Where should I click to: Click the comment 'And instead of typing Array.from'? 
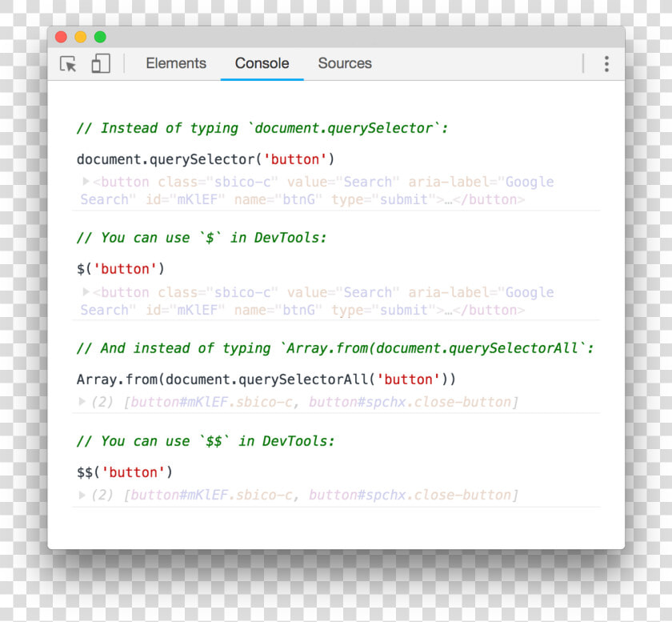point(335,348)
